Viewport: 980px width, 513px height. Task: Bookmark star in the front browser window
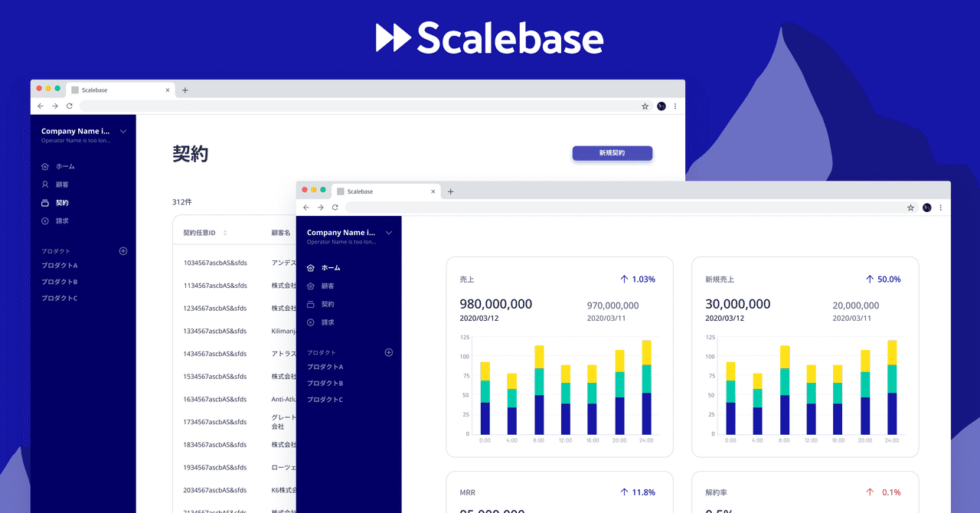910,207
